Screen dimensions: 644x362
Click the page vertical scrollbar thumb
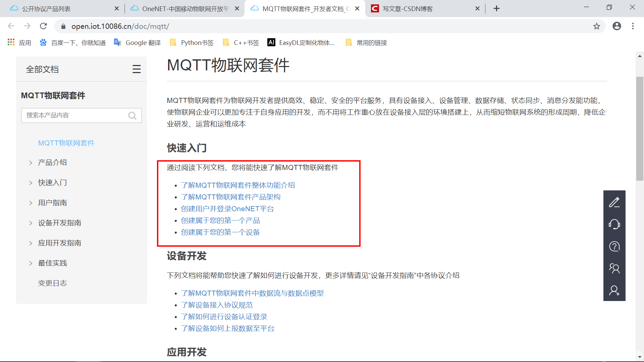coord(639,129)
